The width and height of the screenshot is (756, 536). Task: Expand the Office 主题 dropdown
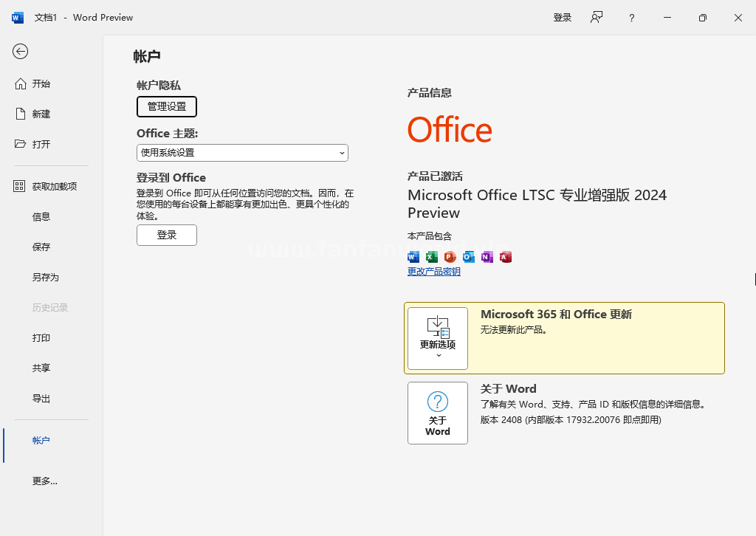tap(242, 153)
